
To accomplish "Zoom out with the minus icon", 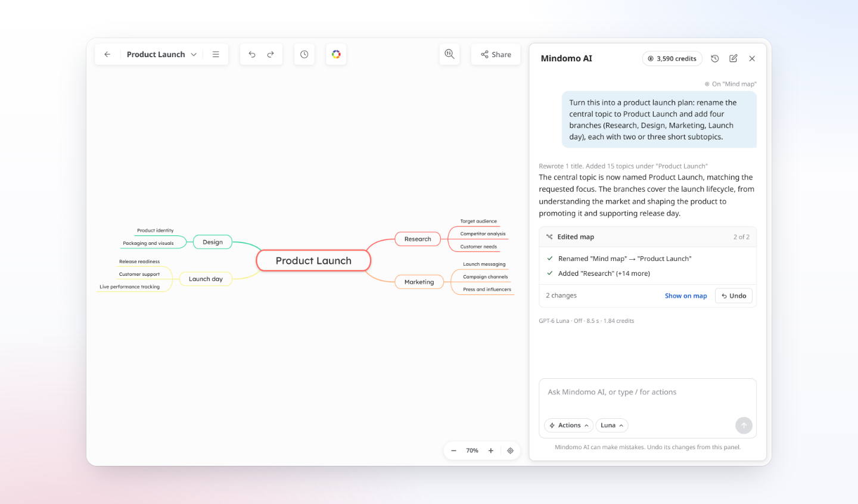I will [x=454, y=450].
